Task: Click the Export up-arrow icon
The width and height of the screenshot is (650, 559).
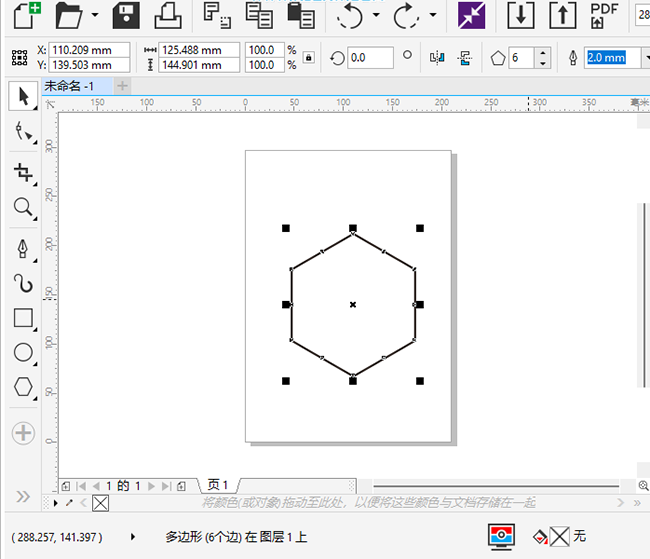Action: [x=563, y=15]
